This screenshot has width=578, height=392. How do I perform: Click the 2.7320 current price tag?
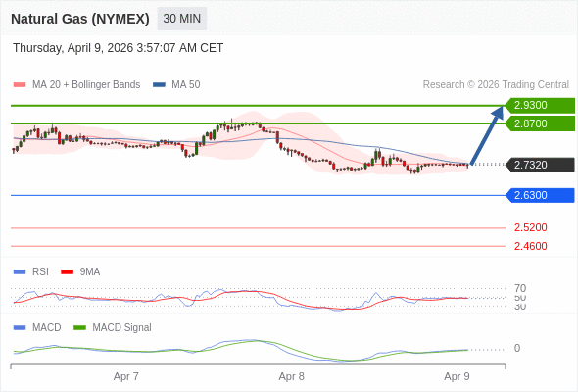coord(540,165)
